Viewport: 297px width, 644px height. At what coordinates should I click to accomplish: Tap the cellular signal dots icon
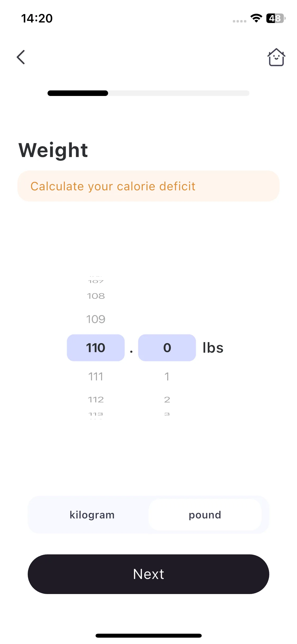point(239,21)
